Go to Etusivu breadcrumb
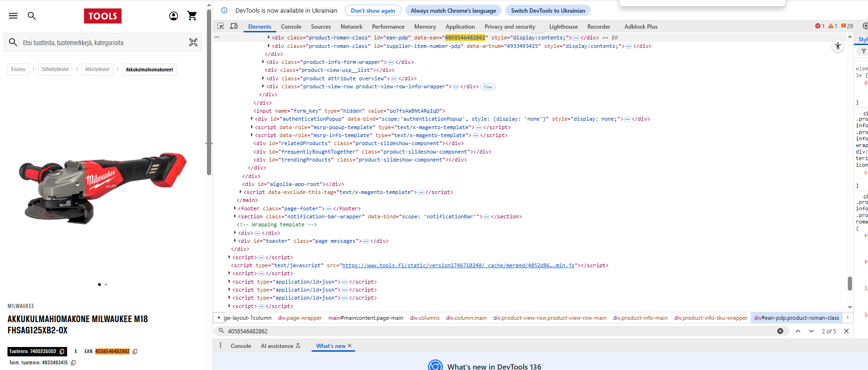 [x=18, y=69]
